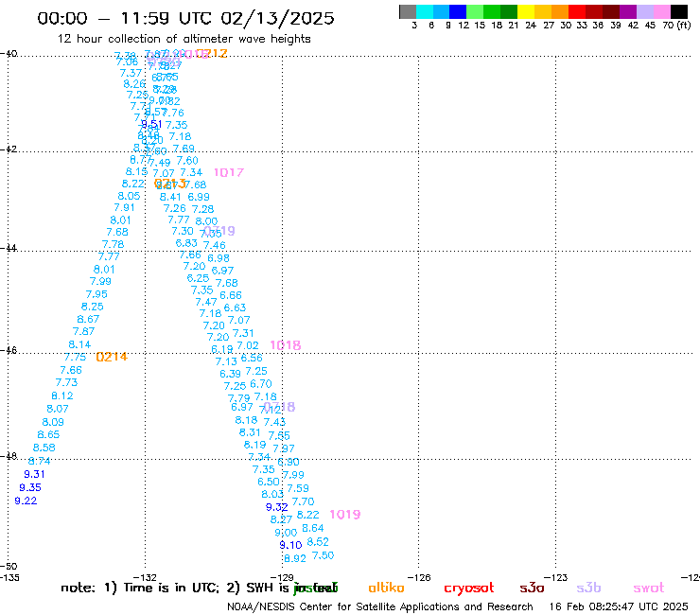The image size is (700, 615).
Task: Click the wave height value 8.58
Action: click(x=44, y=448)
